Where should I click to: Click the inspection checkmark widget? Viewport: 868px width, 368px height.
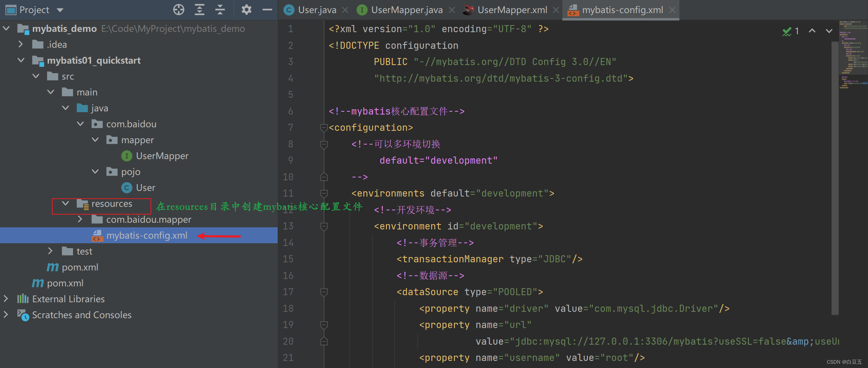pyautogui.click(x=791, y=31)
